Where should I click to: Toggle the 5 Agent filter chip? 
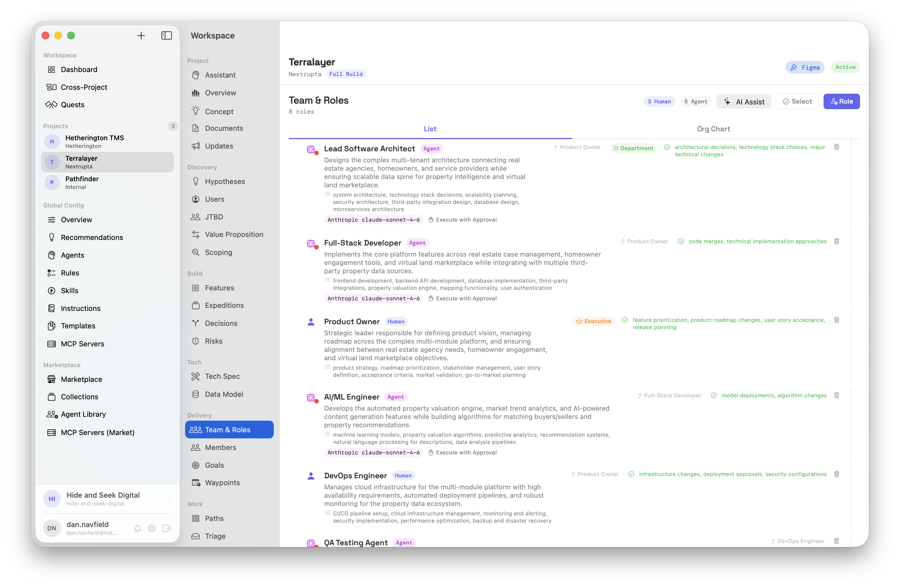coord(696,101)
